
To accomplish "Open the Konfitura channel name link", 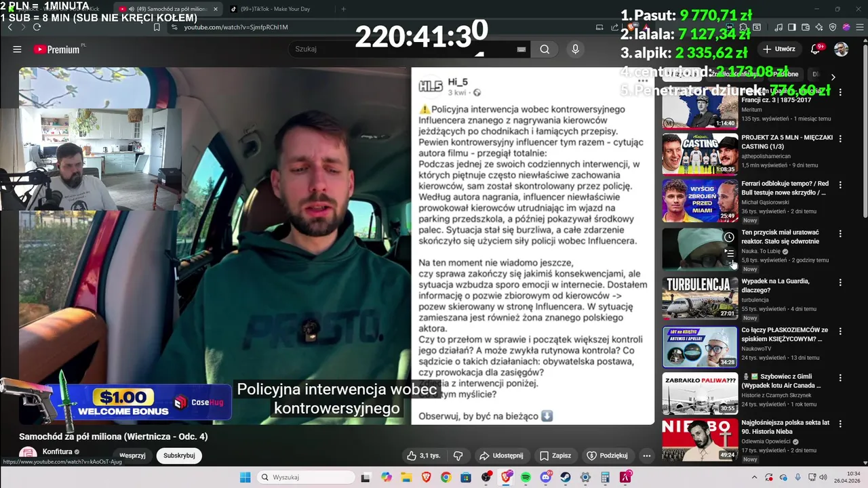I will [x=57, y=452].
